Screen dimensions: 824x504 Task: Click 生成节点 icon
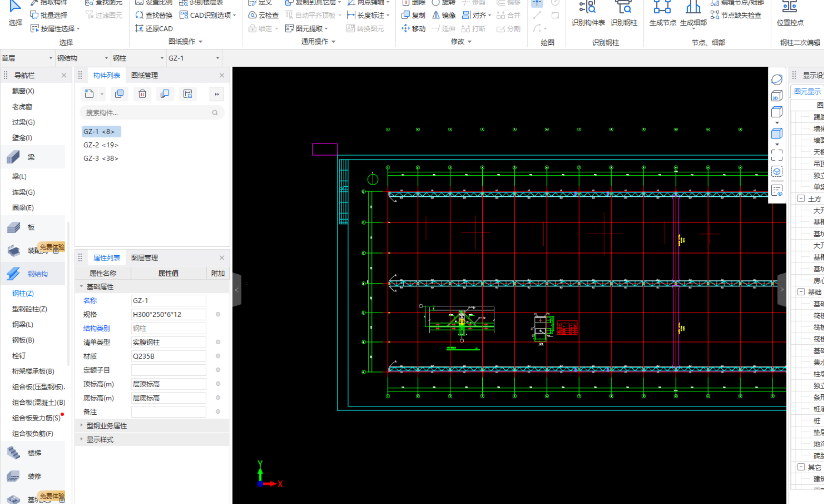(x=662, y=13)
